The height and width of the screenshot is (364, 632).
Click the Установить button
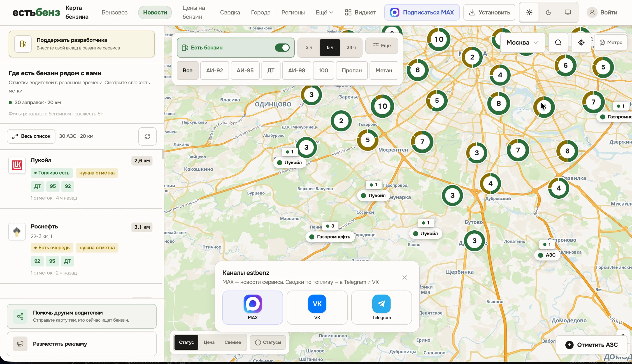(489, 12)
